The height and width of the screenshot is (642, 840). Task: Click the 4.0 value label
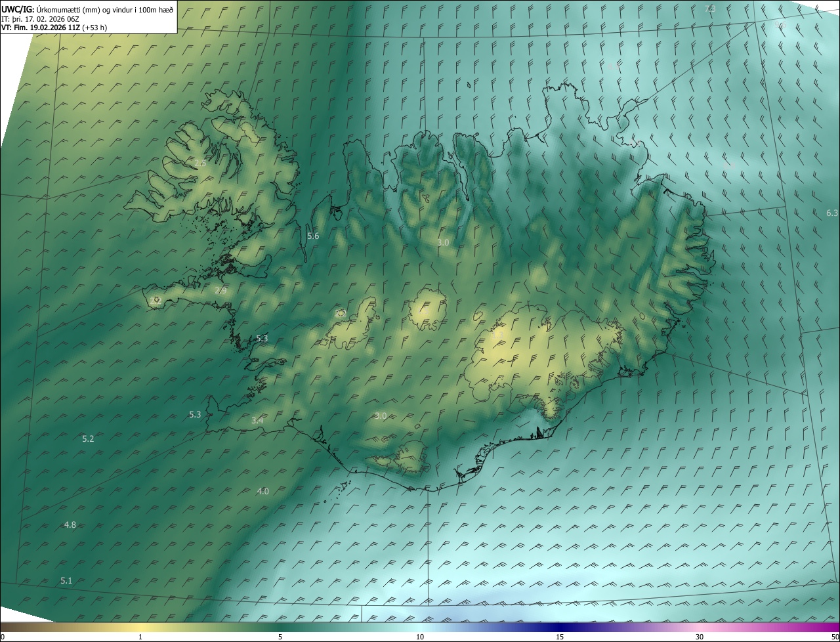click(x=262, y=491)
